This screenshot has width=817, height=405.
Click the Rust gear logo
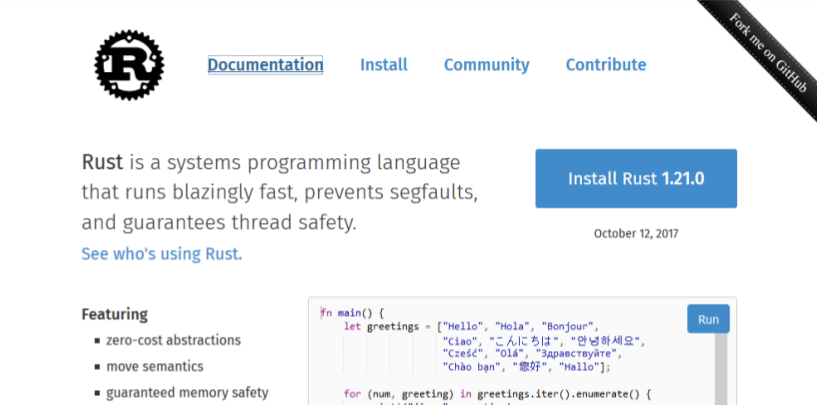[x=129, y=65]
